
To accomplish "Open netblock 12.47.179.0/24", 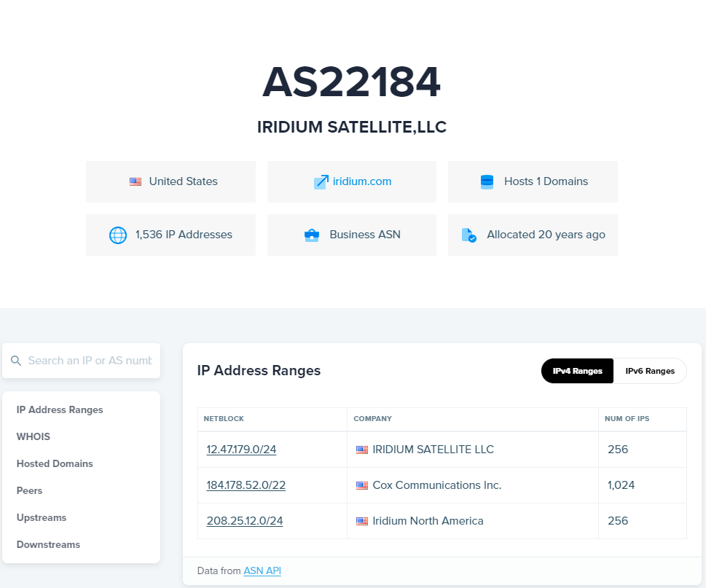I will 241,450.
